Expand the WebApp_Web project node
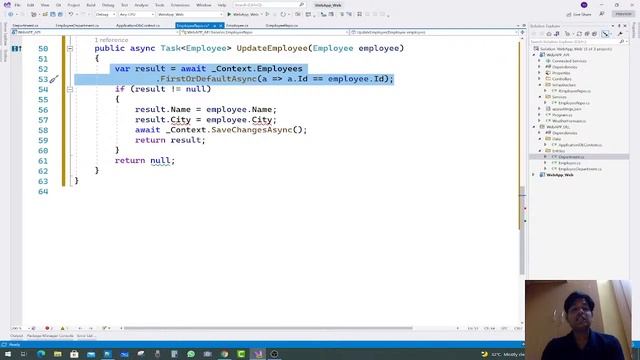 (534, 175)
